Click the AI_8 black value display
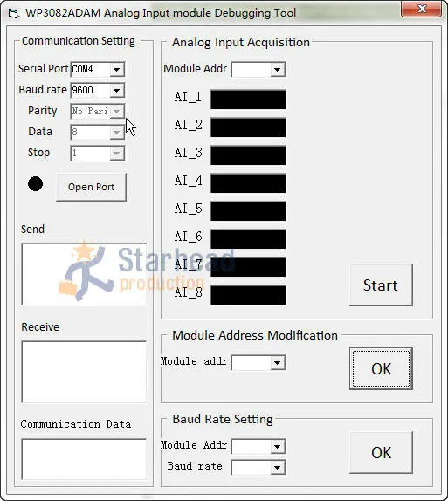The image size is (448, 501). tap(248, 295)
